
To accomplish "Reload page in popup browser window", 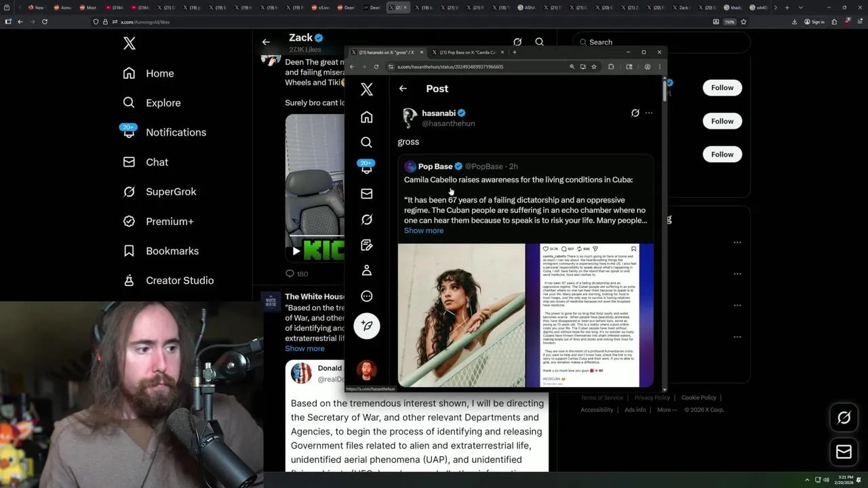I will (376, 66).
